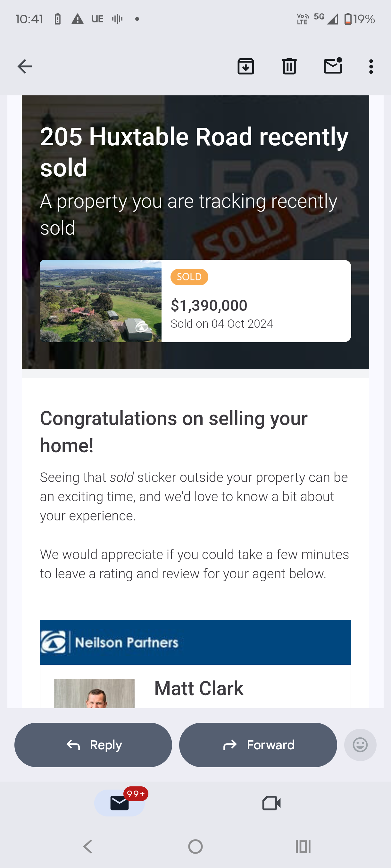Tap the back arrow to leave email

coord(25,66)
